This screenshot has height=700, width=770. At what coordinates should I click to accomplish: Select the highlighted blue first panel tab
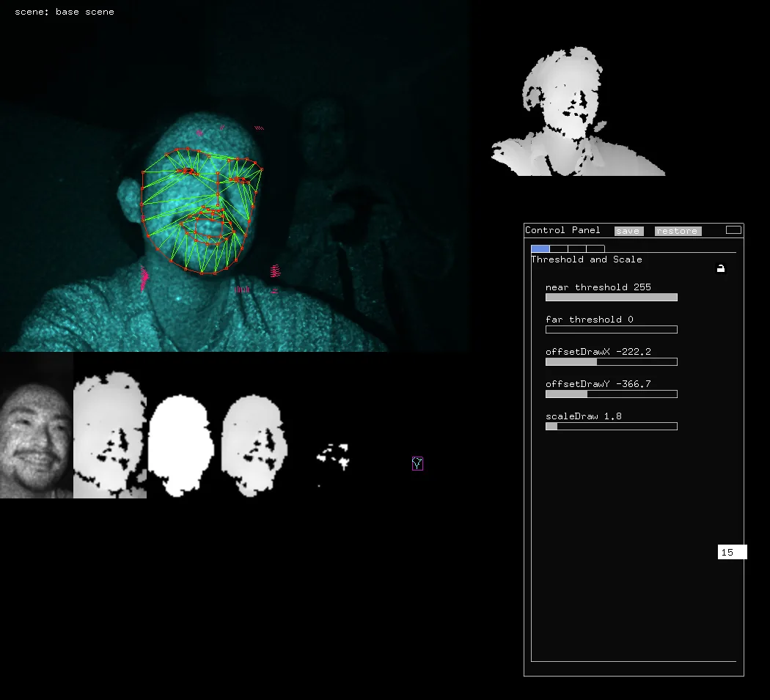540,249
